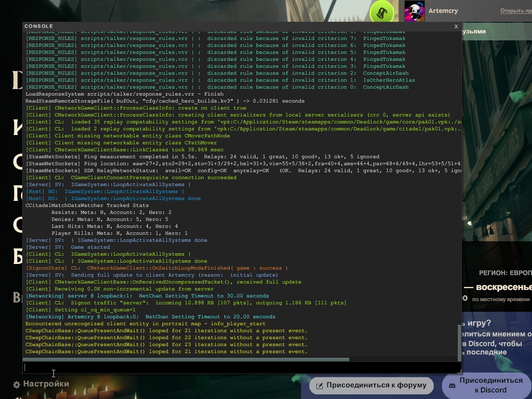Click 'по местному времени' text
Screen dimensions: 532x399
(x=501, y=299)
